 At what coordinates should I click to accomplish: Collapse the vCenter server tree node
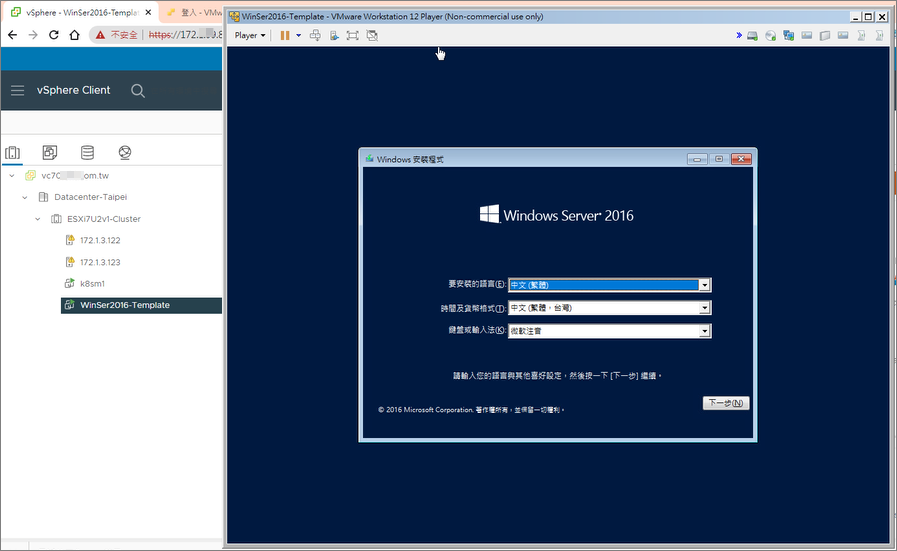click(x=12, y=176)
